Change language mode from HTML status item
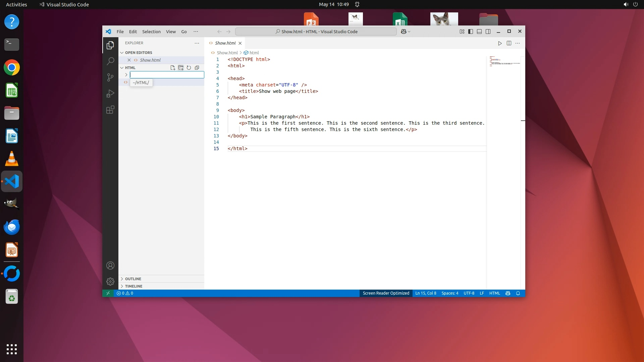The width and height of the screenshot is (644, 362). (494, 293)
